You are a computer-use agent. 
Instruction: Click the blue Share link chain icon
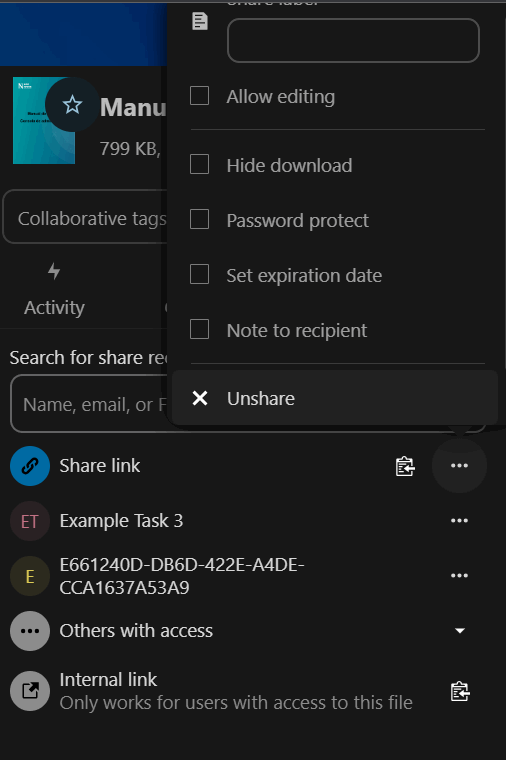(x=30, y=466)
